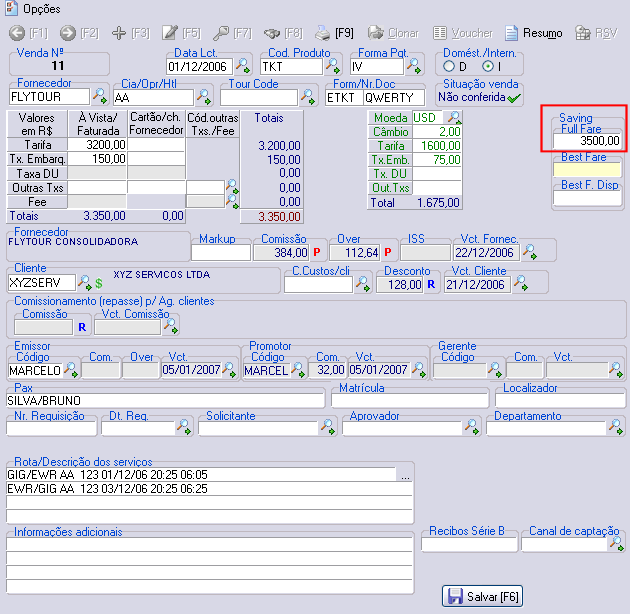
Task: Toggle the R indicator beside Desconto 128,00
Action: click(x=431, y=284)
